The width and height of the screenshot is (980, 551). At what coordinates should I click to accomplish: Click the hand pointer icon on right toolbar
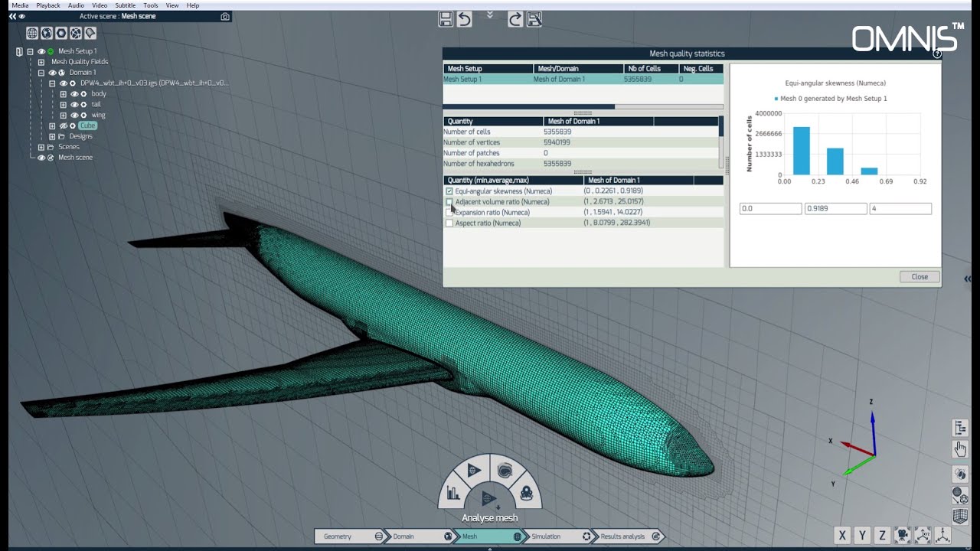pos(960,449)
